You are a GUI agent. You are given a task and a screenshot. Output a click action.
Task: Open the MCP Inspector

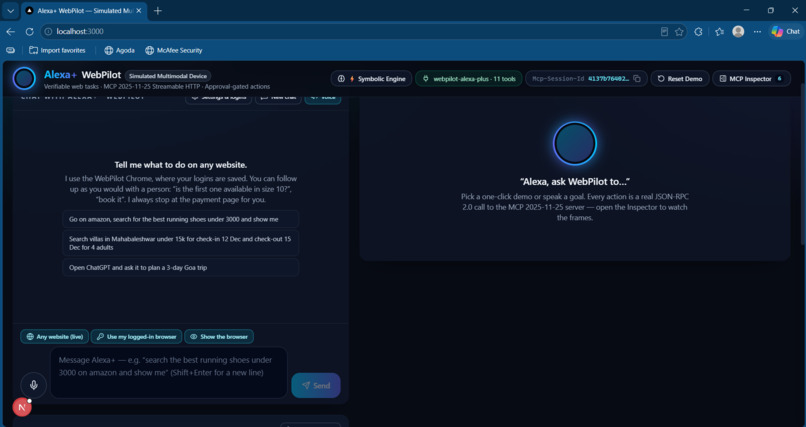(752, 79)
